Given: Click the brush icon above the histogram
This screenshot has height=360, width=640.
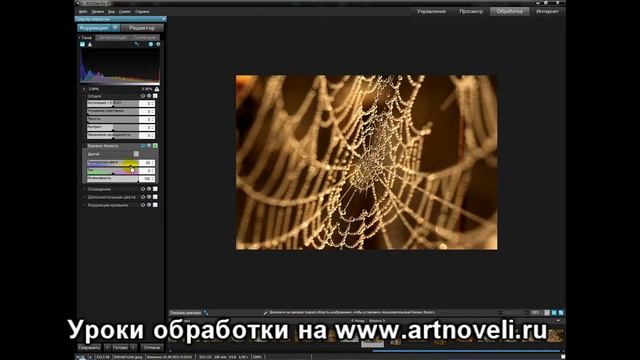Looking at the screenshot, I should [x=136, y=44].
